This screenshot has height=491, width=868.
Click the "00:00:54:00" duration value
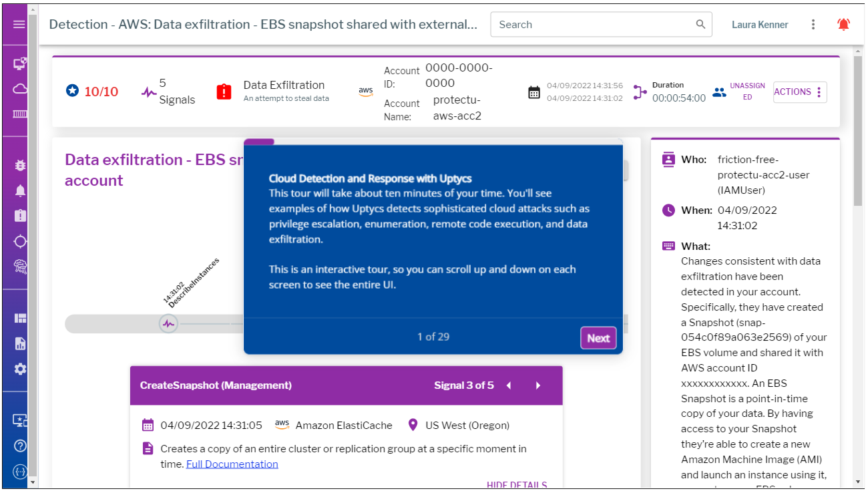[679, 98]
